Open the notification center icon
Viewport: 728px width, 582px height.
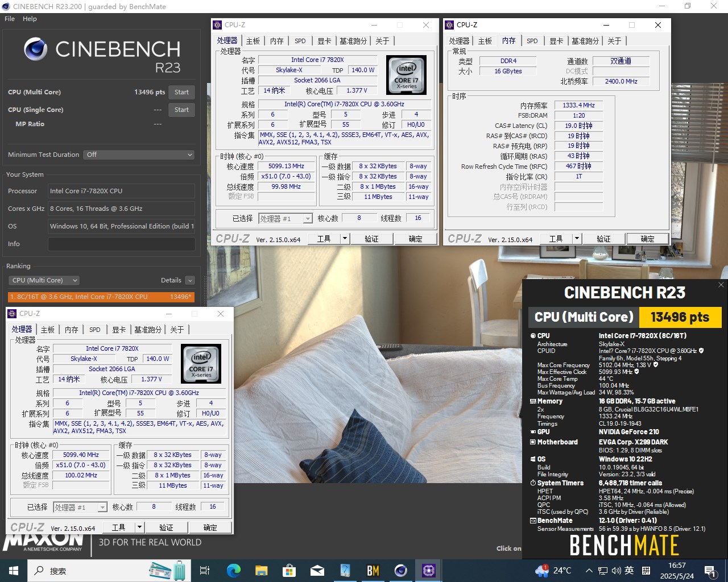pyautogui.click(x=710, y=571)
